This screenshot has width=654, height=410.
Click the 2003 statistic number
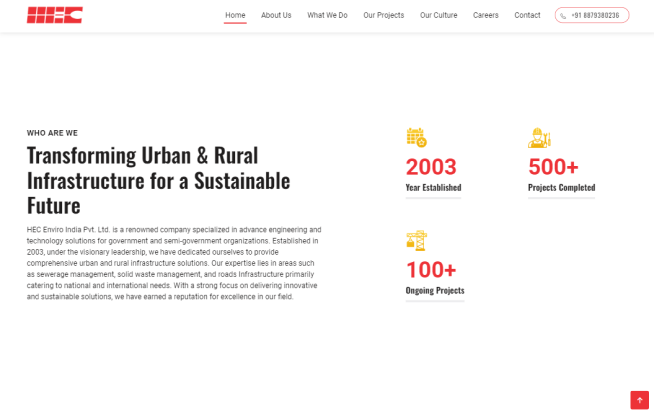point(431,167)
